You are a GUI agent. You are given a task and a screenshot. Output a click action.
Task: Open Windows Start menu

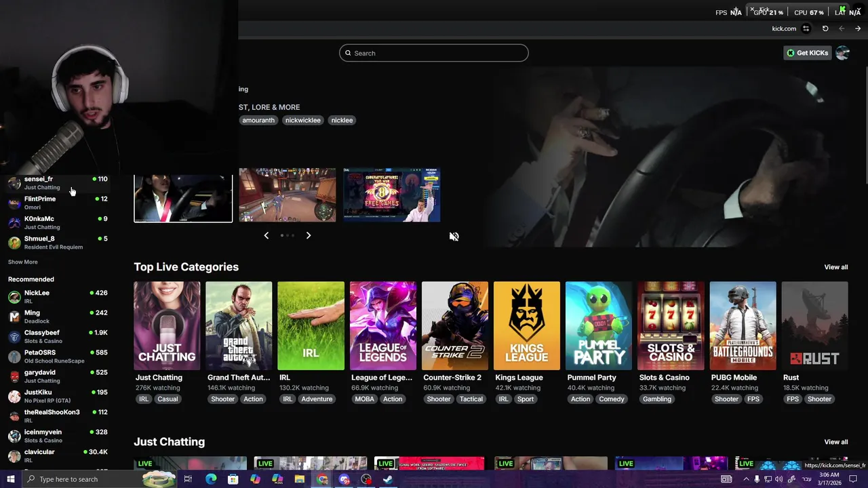pyautogui.click(x=10, y=479)
